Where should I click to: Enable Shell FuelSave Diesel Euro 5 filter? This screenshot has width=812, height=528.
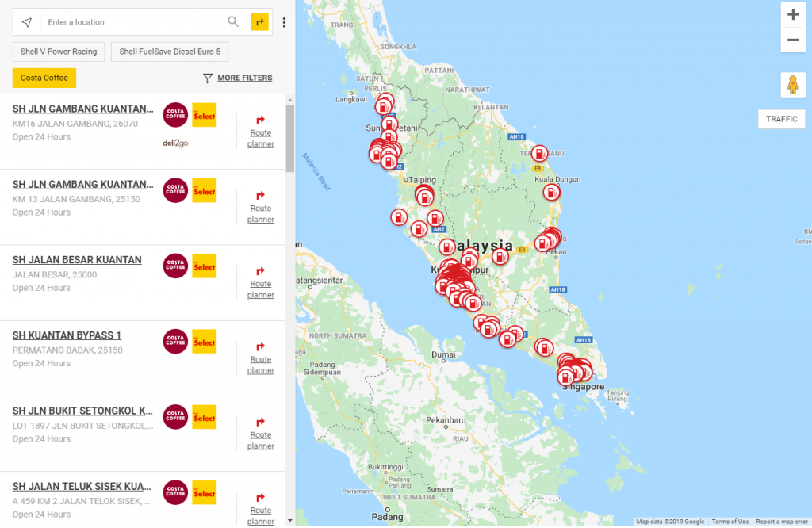click(x=170, y=52)
